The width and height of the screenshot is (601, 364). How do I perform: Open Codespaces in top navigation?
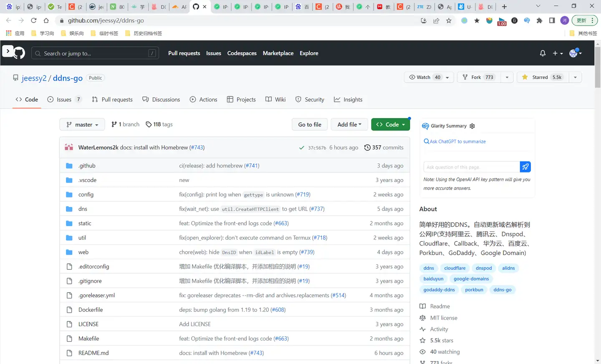click(242, 53)
